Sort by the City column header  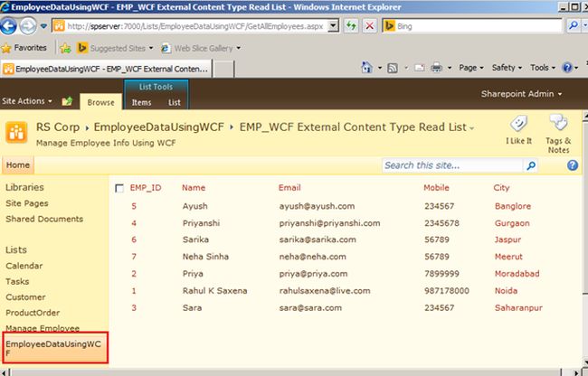[501, 188]
